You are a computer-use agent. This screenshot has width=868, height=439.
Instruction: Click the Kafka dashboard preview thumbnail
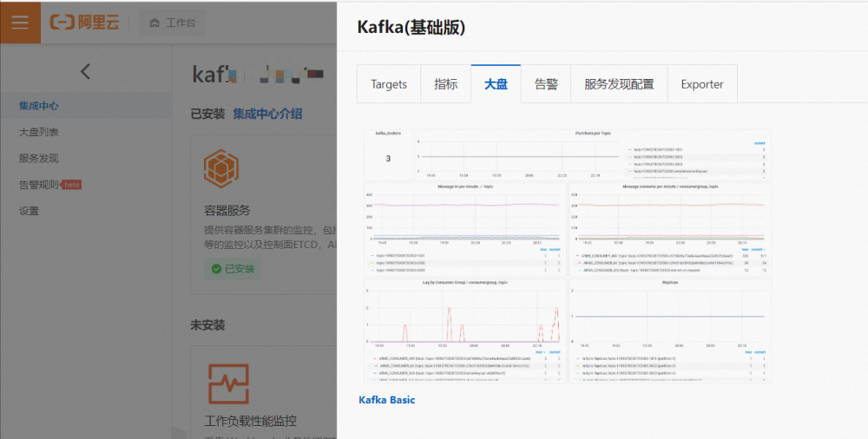tap(568, 256)
